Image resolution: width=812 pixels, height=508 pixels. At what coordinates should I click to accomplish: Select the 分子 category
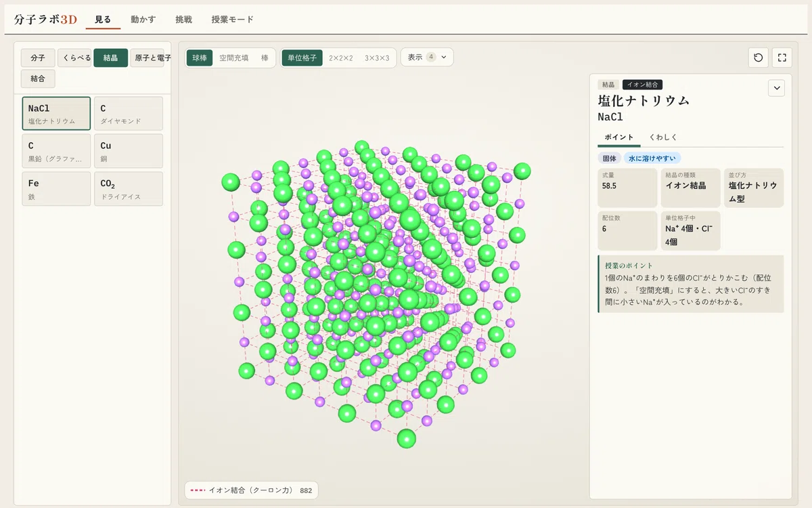(x=38, y=58)
